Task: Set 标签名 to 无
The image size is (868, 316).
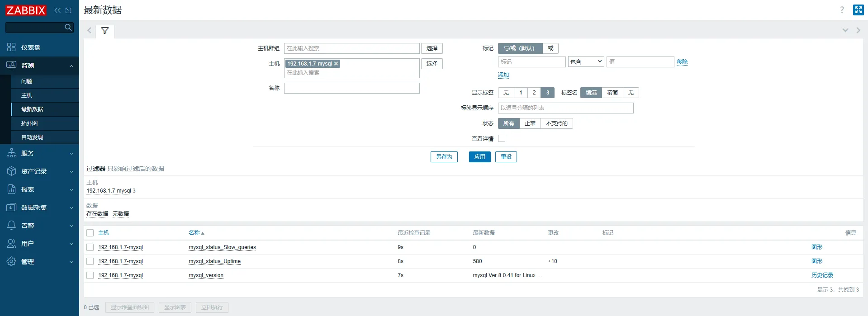Action: tap(631, 93)
